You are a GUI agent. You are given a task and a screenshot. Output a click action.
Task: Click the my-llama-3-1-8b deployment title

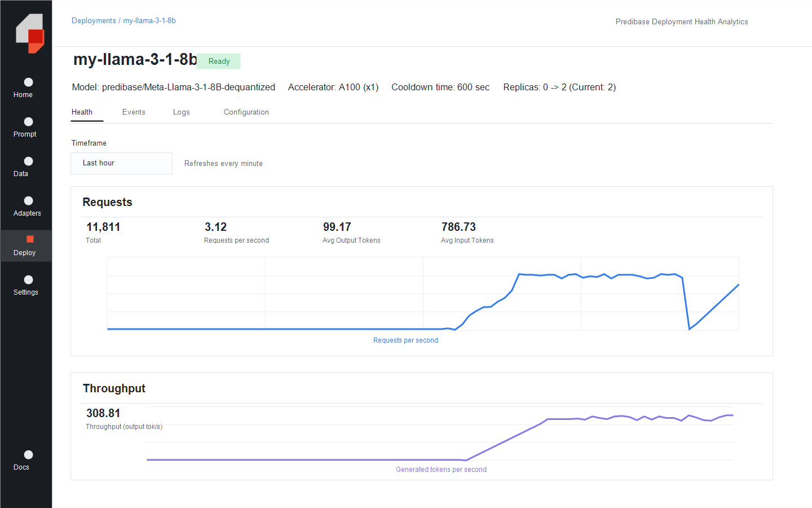[x=135, y=59]
